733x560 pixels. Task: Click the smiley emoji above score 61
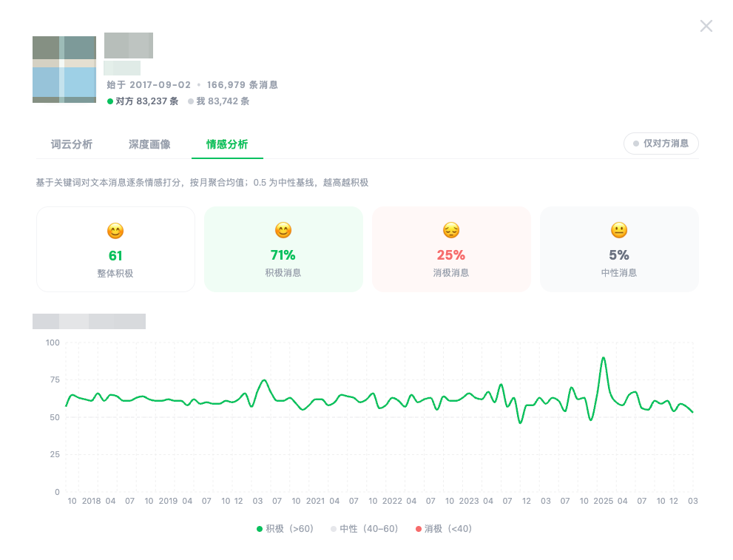(115, 231)
